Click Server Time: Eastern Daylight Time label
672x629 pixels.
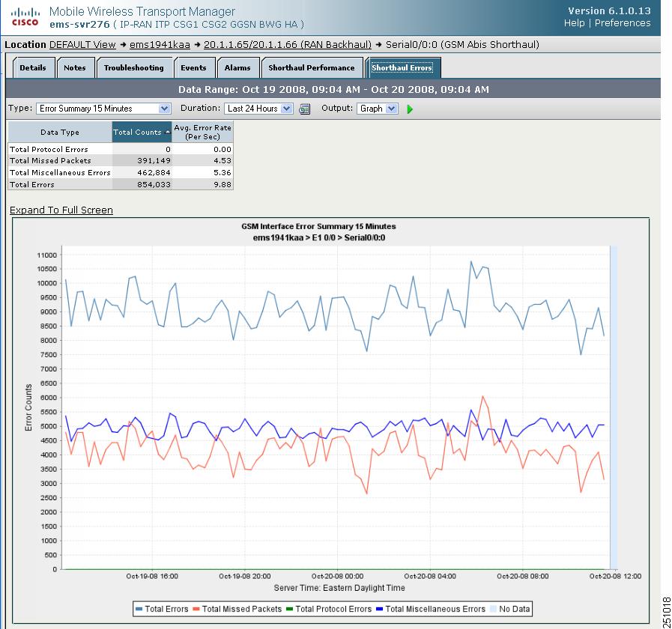coord(339,588)
